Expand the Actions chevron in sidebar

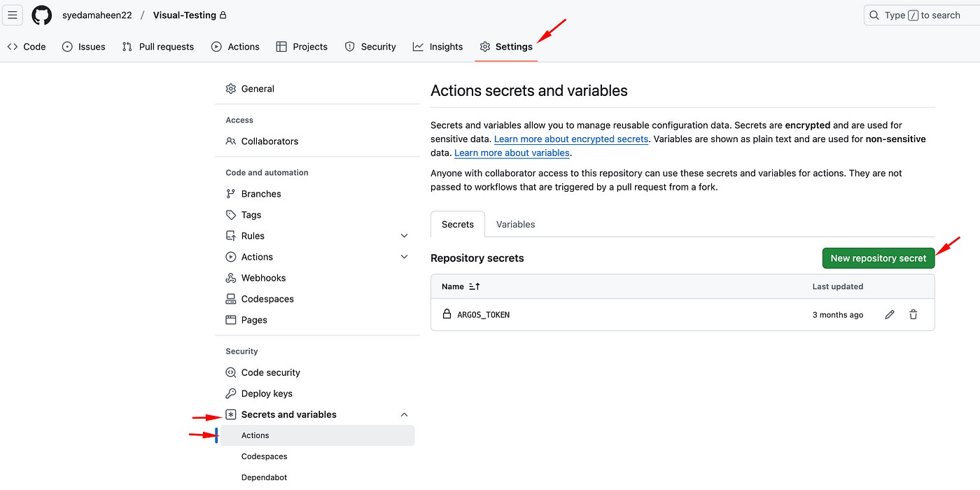tap(404, 257)
